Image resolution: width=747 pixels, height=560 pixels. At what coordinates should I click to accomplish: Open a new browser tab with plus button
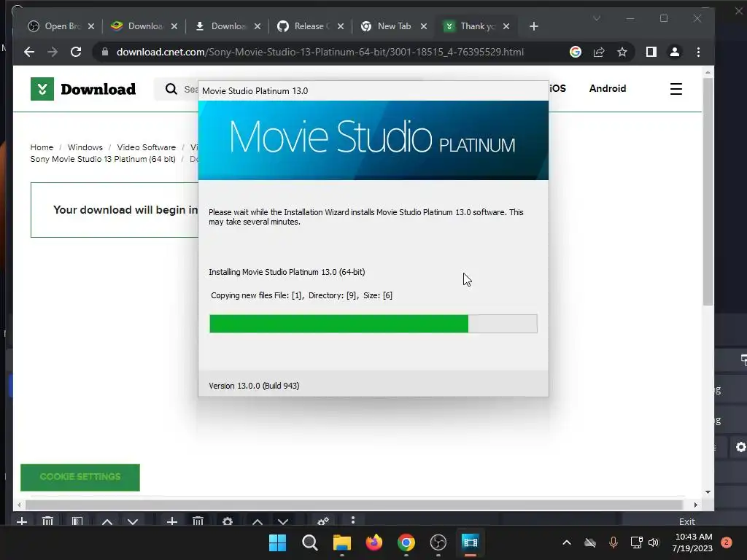[x=533, y=27]
